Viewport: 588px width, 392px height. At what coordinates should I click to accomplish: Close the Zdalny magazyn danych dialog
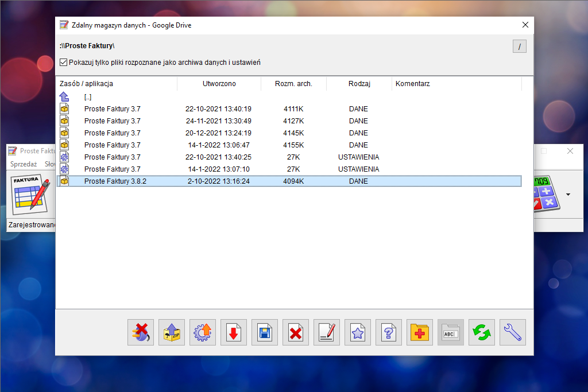pos(525,25)
